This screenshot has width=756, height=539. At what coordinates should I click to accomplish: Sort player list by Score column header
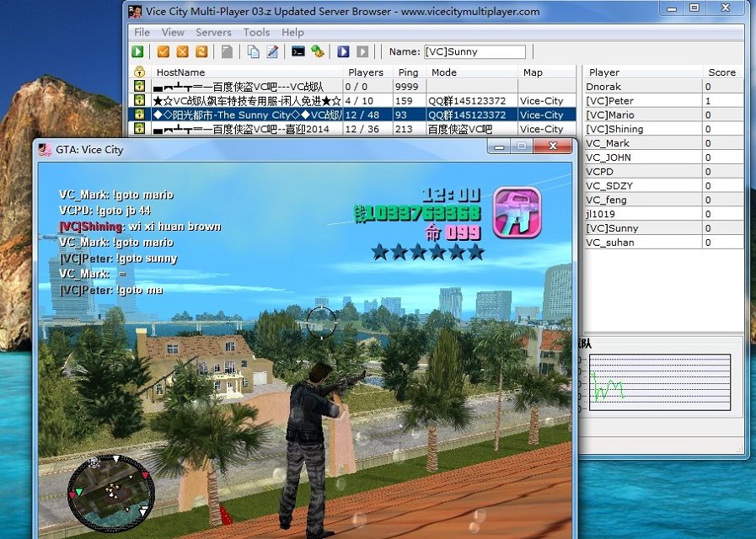(x=723, y=72)
